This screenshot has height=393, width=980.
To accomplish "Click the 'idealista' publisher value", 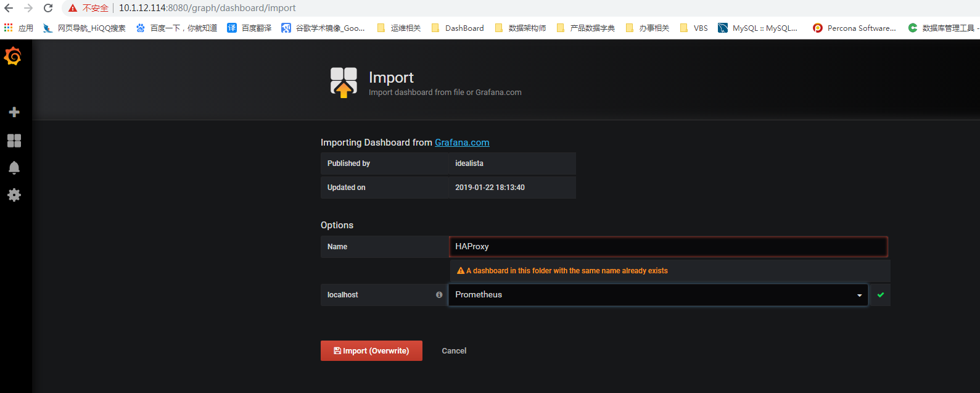I will point(469,163).
